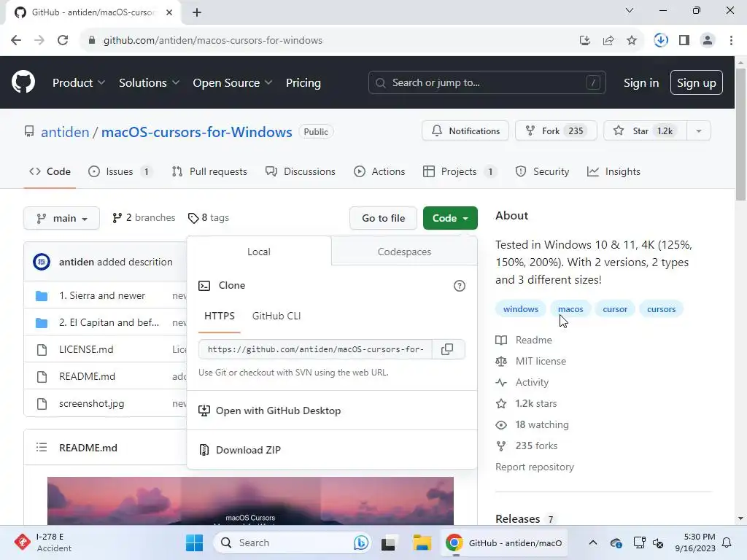Open Task View on the taskbar
The height and width of the screenshot is (560, 747).
pyautogui.click(x=388, y=542)
